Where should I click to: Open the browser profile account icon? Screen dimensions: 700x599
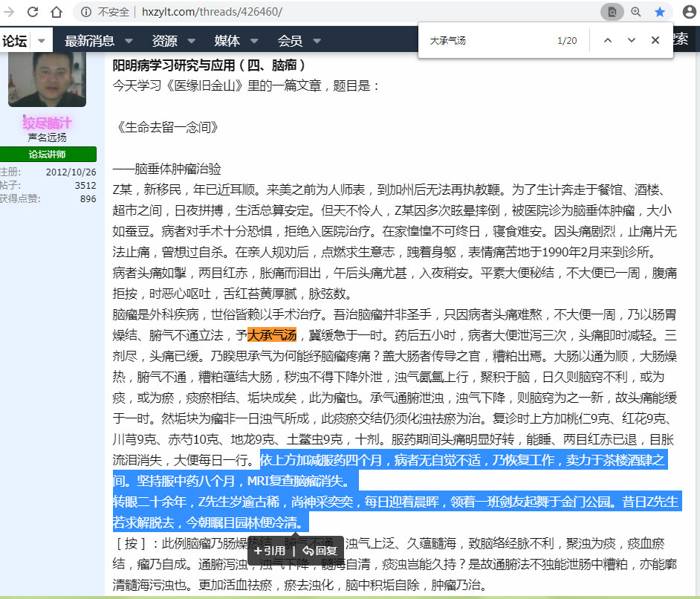[688, 12]
